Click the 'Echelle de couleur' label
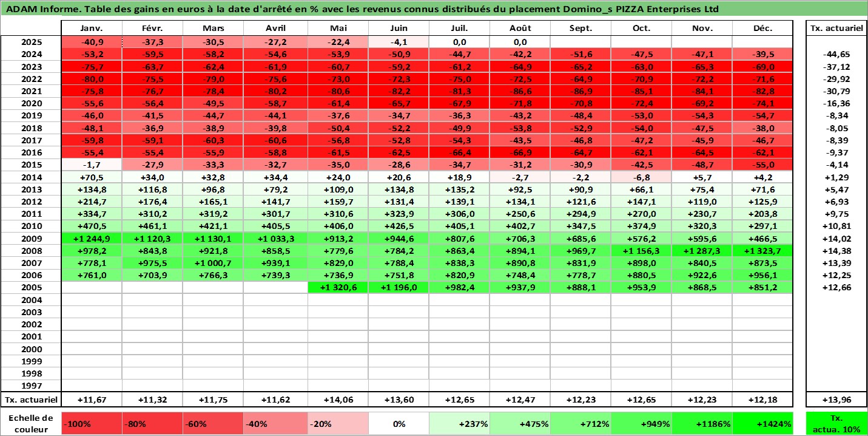 tap(31, 423)
